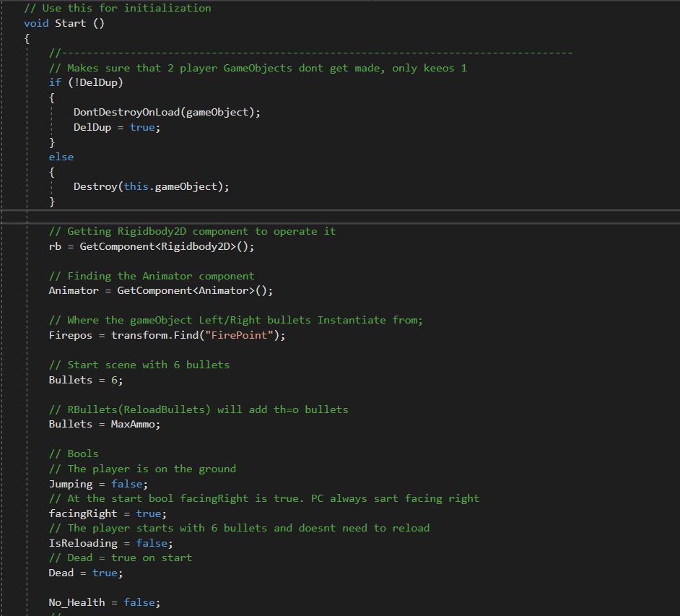Click the rb variable assignment

(x=55, y=246)
